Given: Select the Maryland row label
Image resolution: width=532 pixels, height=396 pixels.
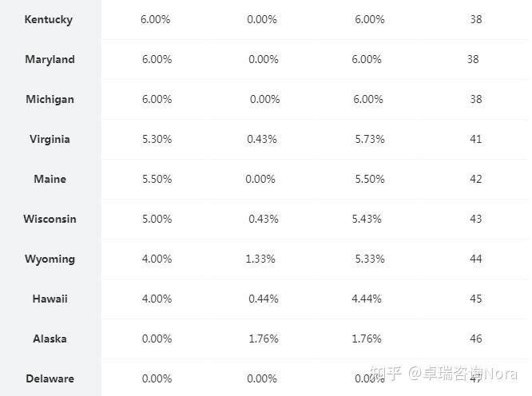Looking at the screenshot, I should [x=50, y=59].
